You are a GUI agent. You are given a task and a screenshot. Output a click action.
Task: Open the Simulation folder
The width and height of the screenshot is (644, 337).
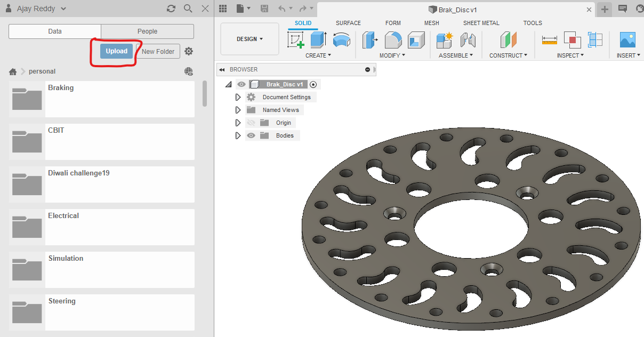[102, 270]
